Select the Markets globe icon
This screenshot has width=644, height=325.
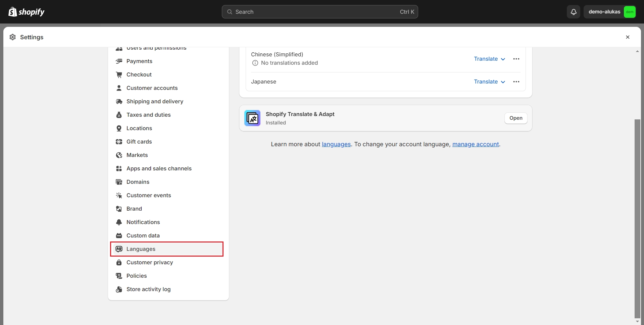pos(119,155)
